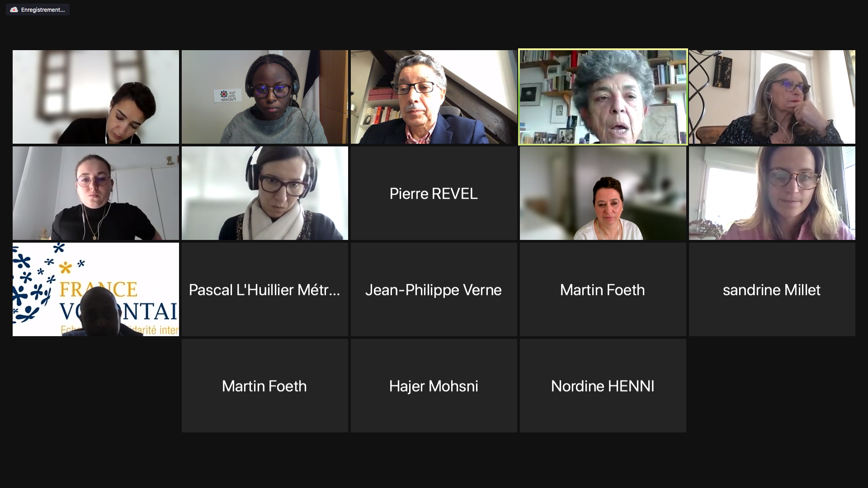Select the Nordine HENNI participant tile

pos(603,385)
